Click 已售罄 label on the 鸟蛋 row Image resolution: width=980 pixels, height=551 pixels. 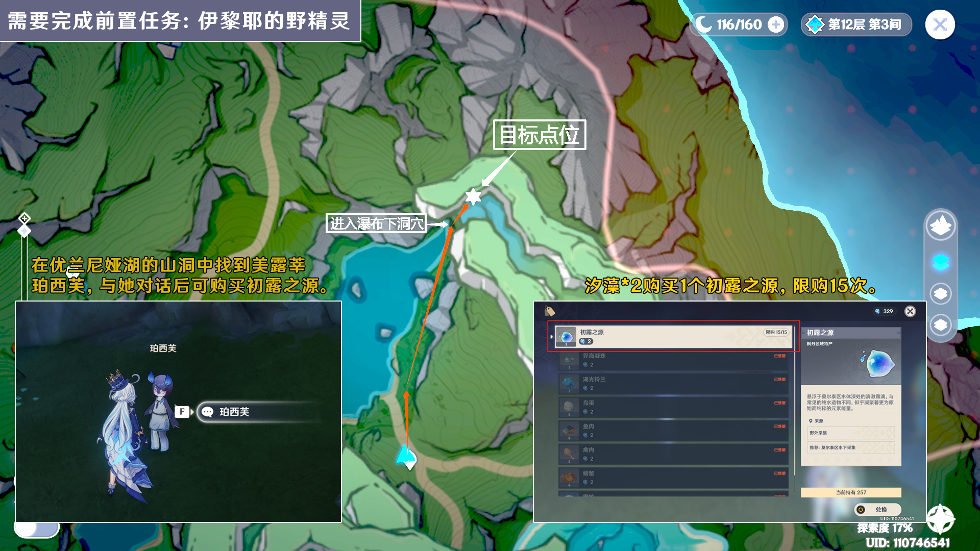[779, 403]
